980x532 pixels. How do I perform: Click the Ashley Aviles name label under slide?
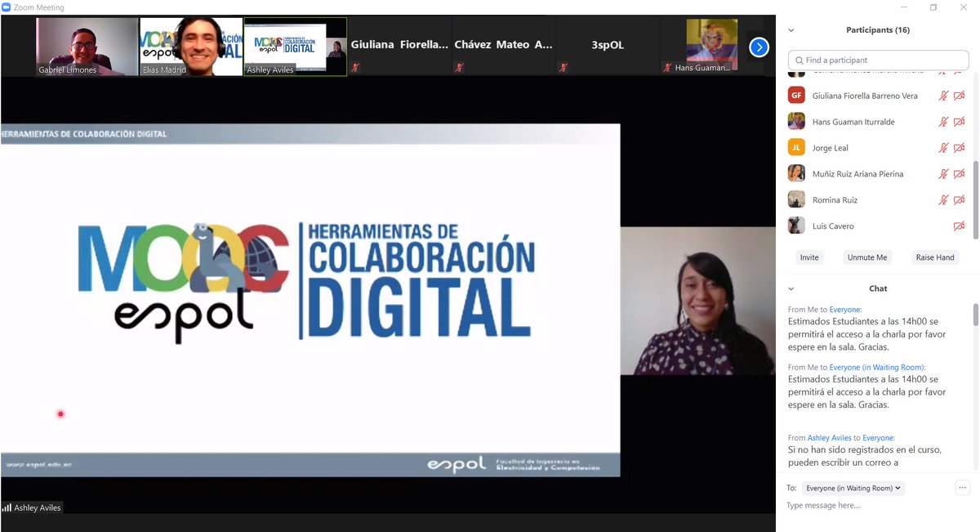pyautogui.click(x=37, y=507)
